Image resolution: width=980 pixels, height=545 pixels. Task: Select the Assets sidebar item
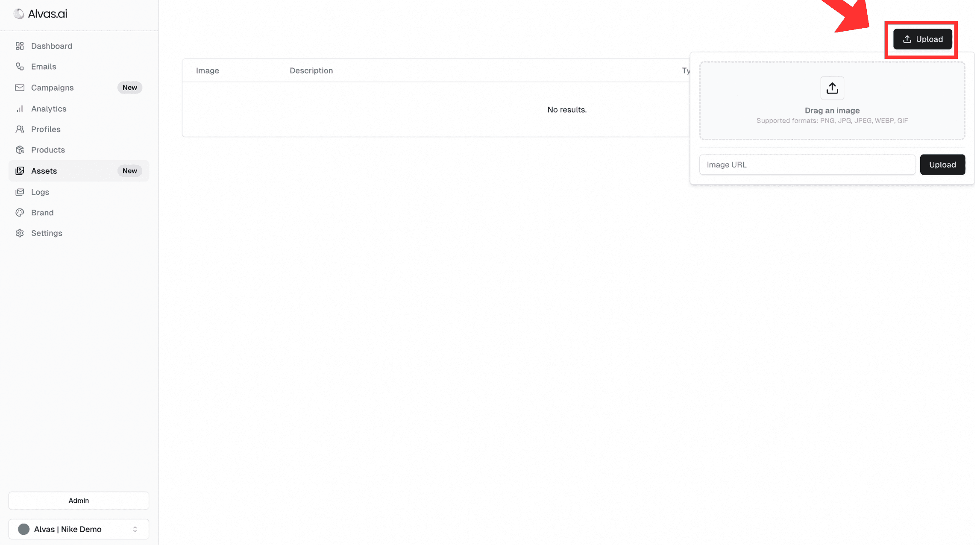79,171
